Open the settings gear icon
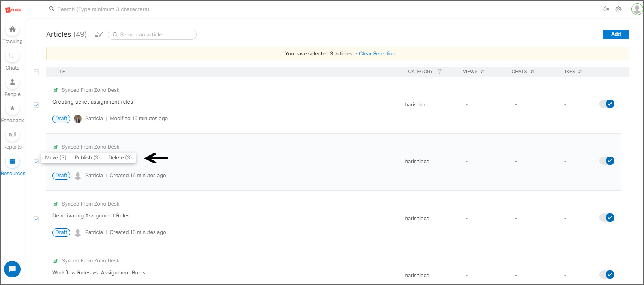The width and height of the screenshot is (644, 285). (618, 9)
